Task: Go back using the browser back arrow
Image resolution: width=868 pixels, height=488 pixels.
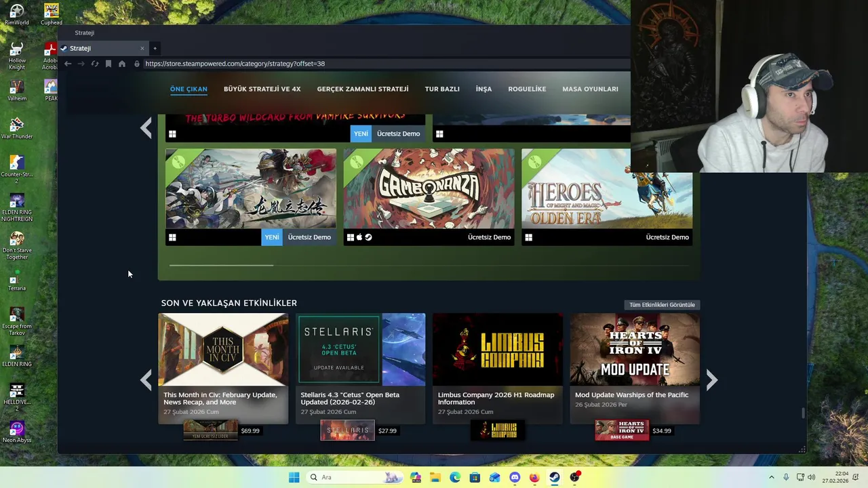Action: coord(68,64)
